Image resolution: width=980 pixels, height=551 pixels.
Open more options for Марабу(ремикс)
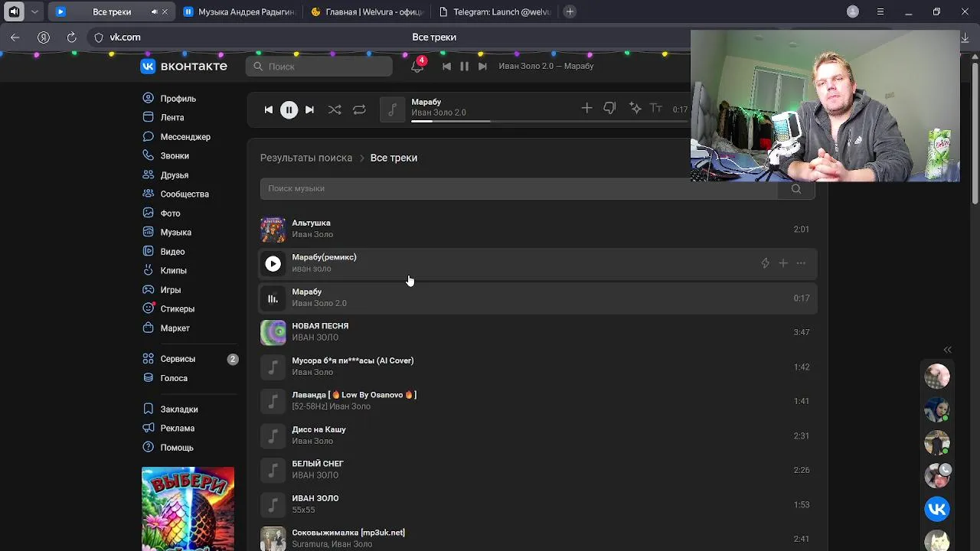801,263
